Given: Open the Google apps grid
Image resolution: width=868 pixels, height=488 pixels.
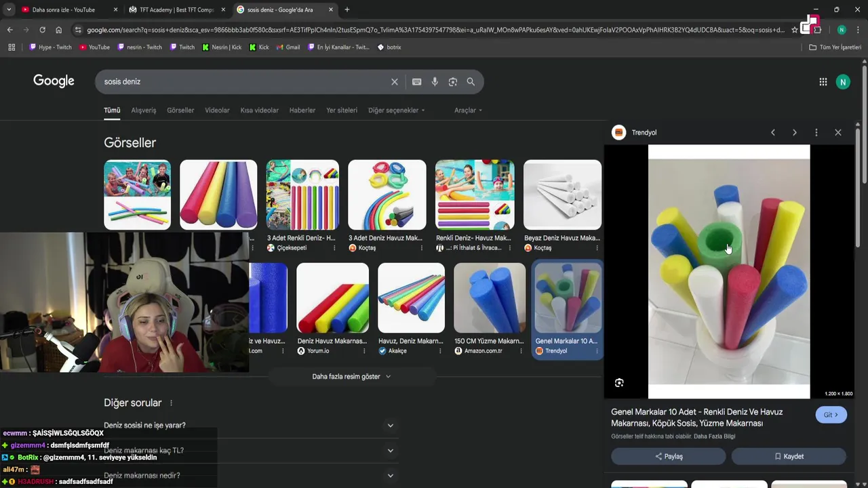Looking at the screenshot, I should (x=823, y=82).
